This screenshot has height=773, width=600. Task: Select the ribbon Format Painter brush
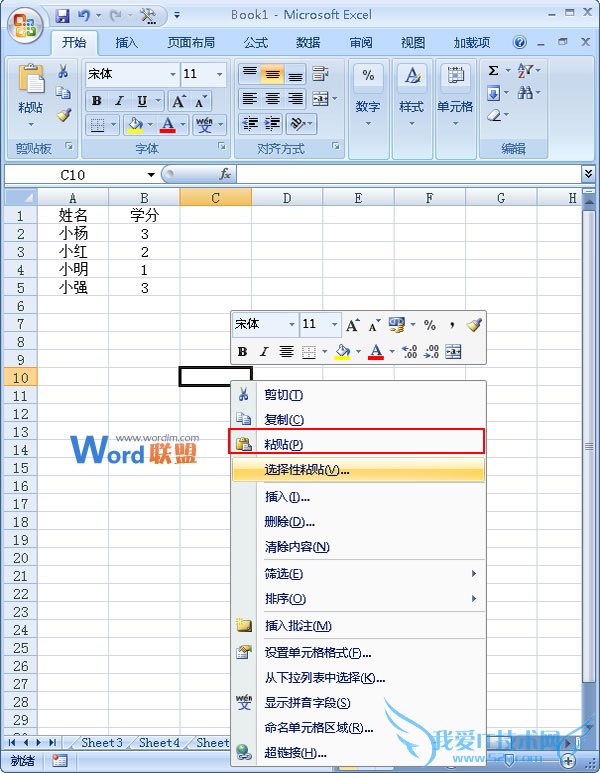[64, 115]
